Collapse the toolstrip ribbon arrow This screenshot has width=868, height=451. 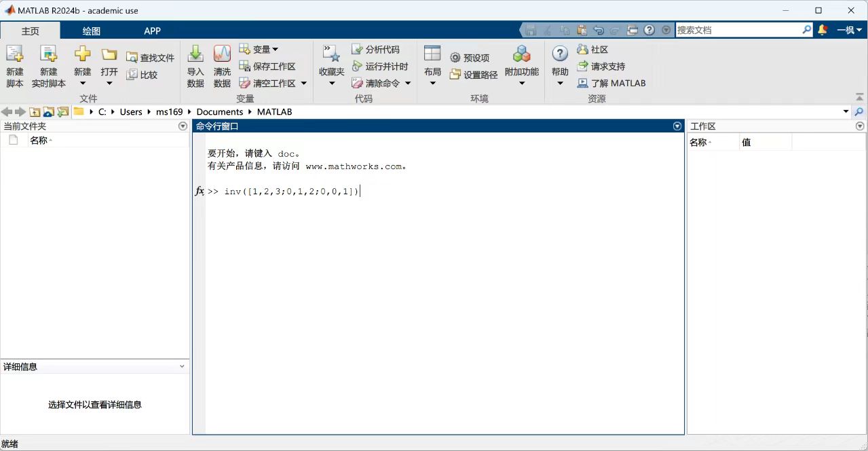pos(861,98)
